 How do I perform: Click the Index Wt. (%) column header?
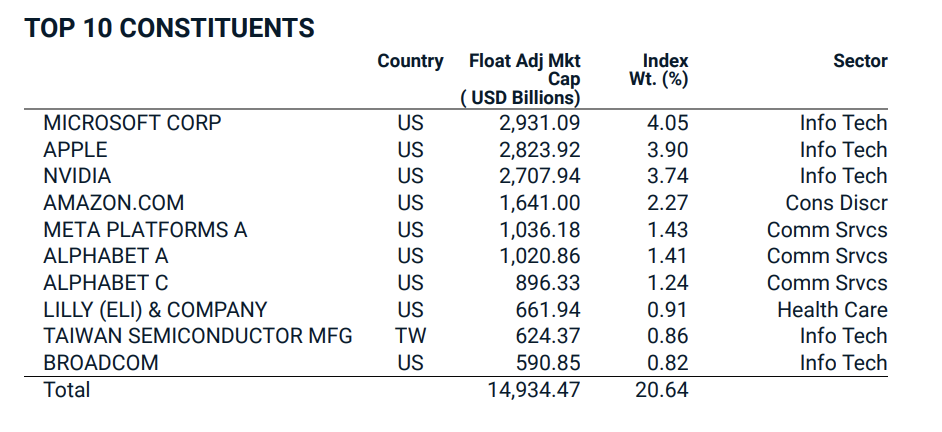[659, 70]
